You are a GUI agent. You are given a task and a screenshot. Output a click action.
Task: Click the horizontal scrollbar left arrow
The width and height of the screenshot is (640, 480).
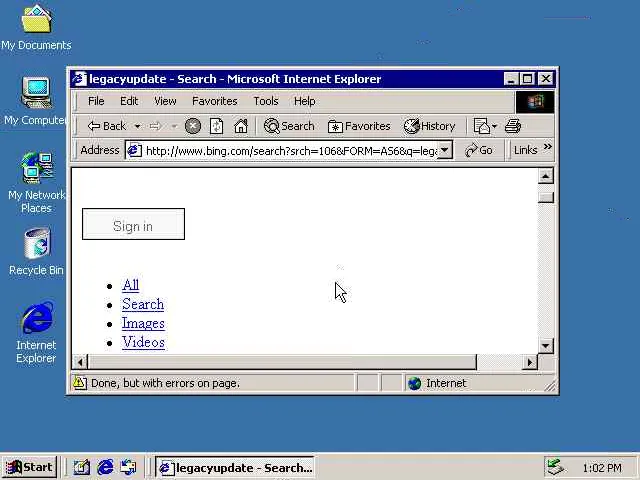[x=80, y=362]
